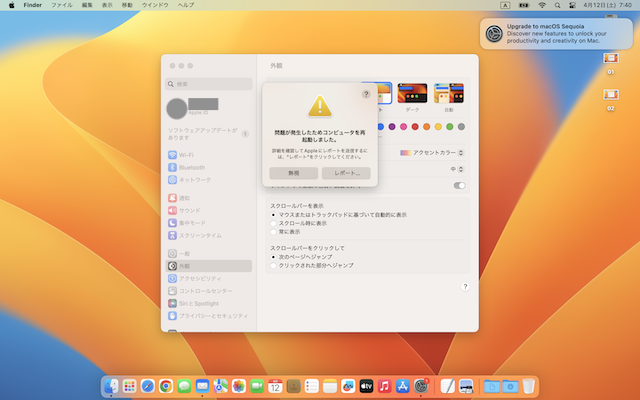Image resolution: width=640 pixels, height=400 pixels.
Task: Select スクロール時に表示 radio button
Action: coord(274,223)
